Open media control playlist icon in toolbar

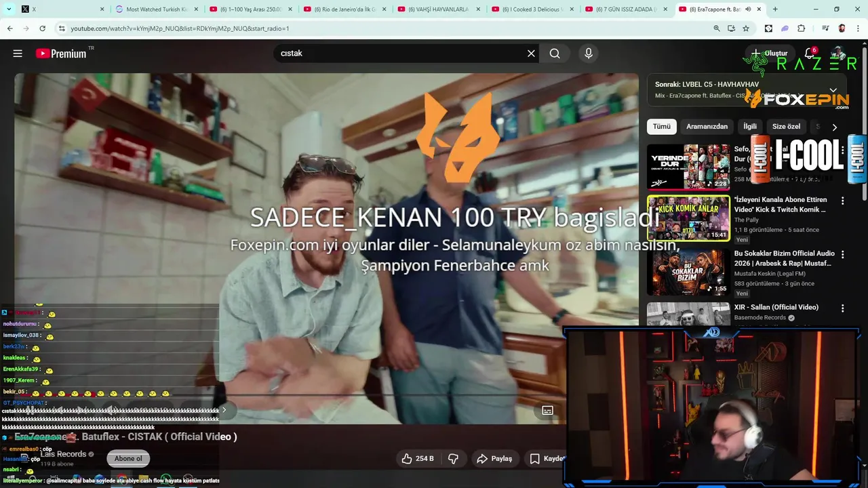825,28
